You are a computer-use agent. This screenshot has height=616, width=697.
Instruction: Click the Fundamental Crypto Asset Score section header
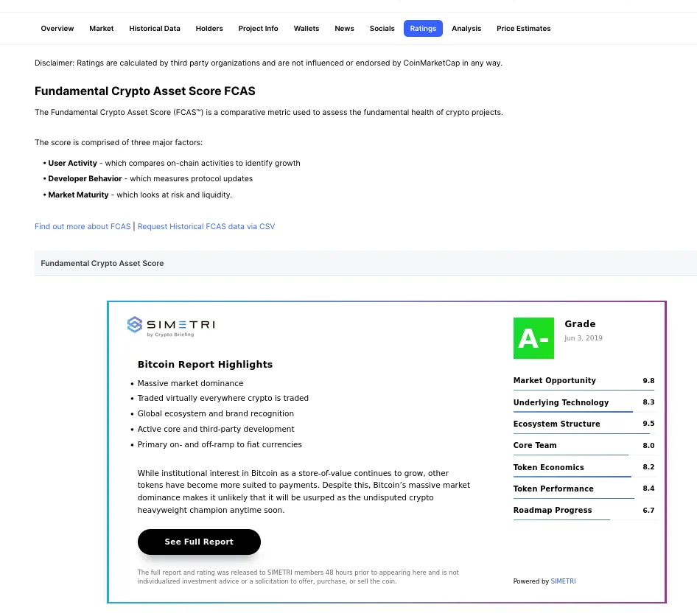click(x=366, y=263)
